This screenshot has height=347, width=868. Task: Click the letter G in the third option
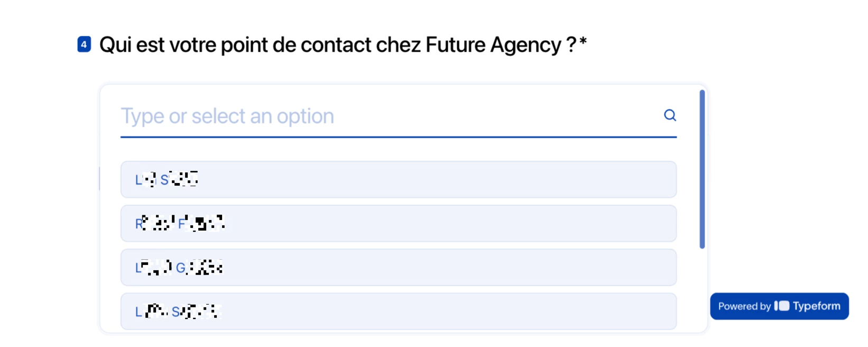coord(180,268)
